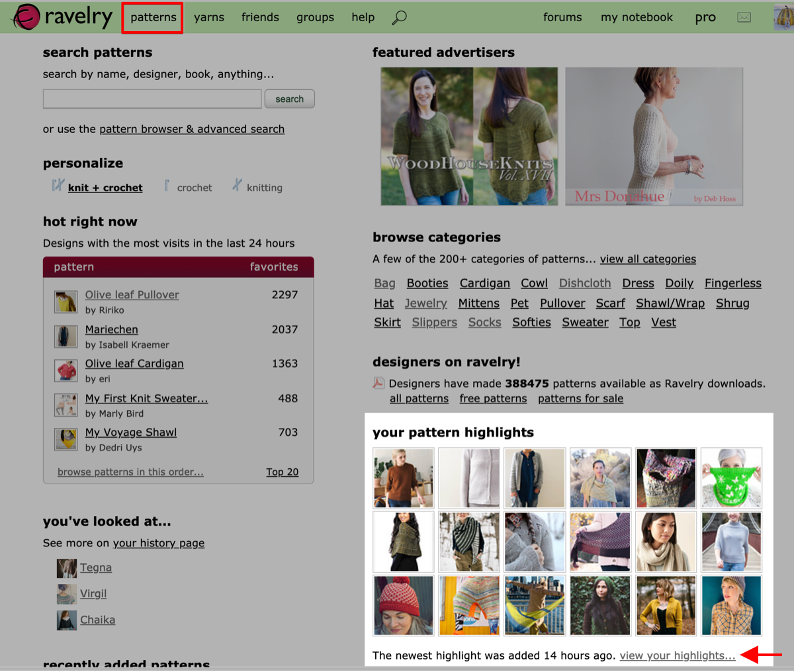
Task: Open the help menu
Action: tap(363, 17)
